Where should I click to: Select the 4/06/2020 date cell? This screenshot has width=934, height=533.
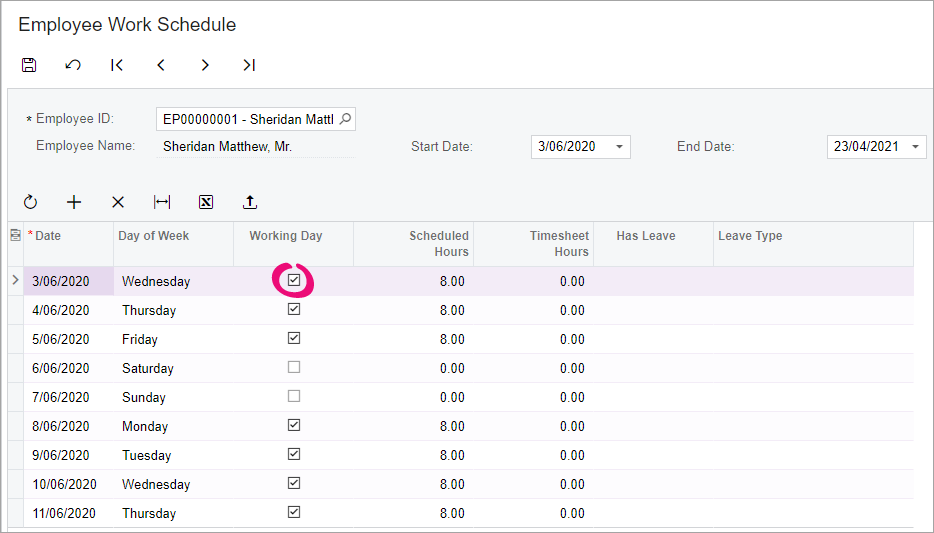tap(69, 310)
